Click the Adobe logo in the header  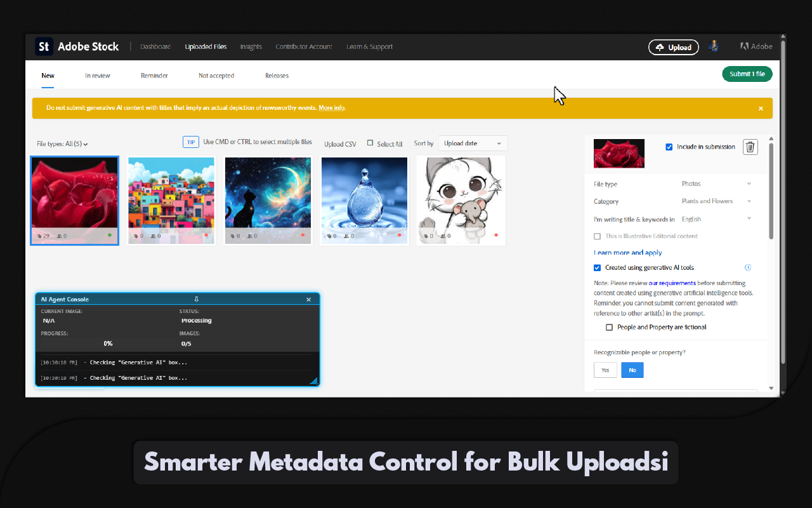(x=756, y=46)
